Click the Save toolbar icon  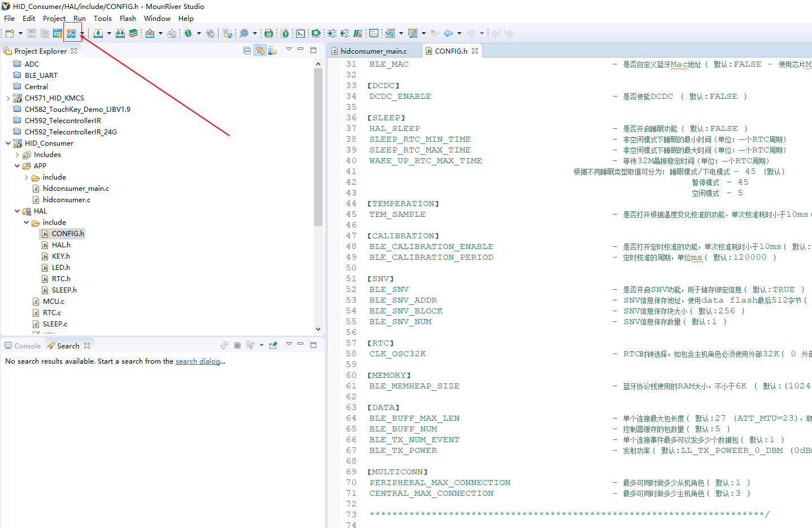pyautogui.click(x=32, y=33)
